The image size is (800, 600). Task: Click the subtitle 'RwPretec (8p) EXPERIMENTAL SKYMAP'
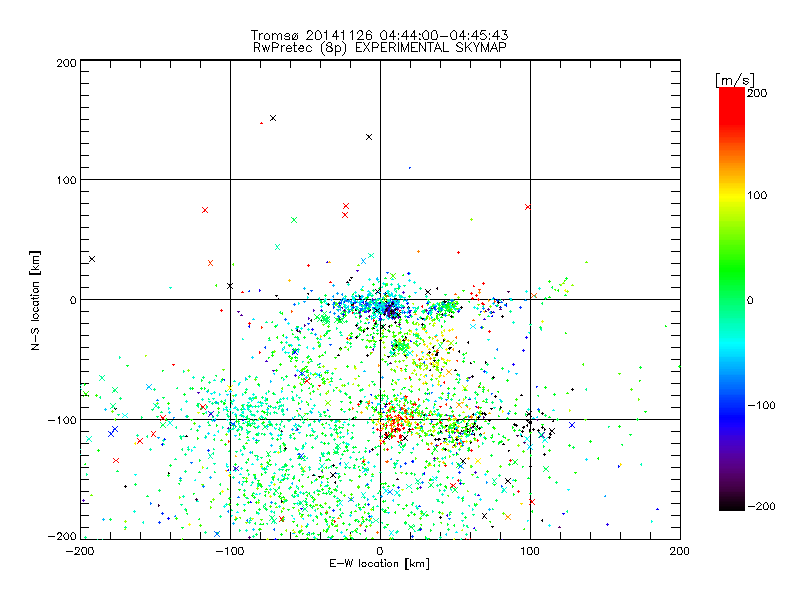click(380, 47)
